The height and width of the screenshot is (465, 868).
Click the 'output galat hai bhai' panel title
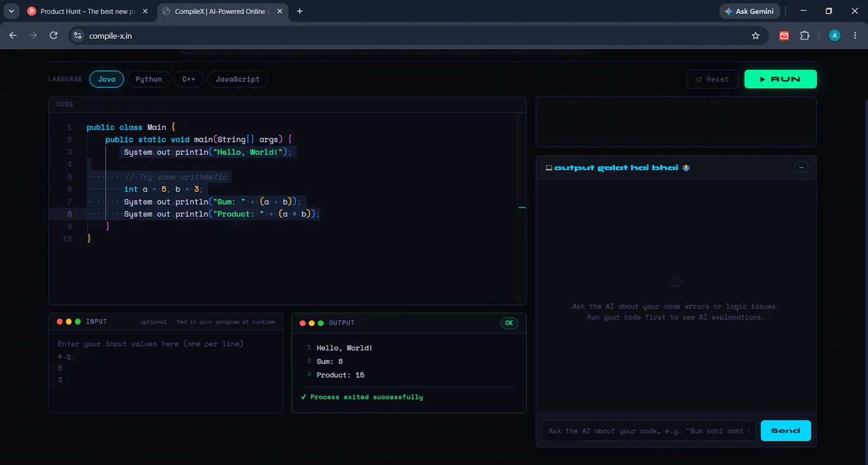click(616, 167)
